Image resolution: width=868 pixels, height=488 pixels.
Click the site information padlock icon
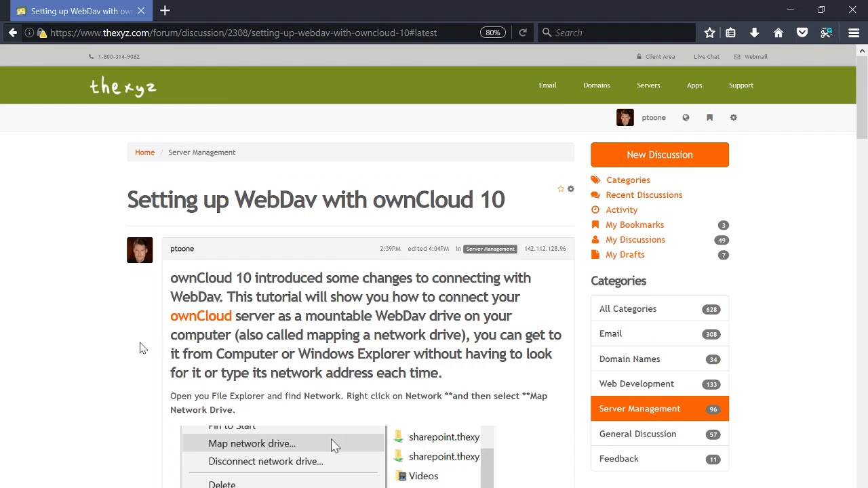(x=42, y=33)
